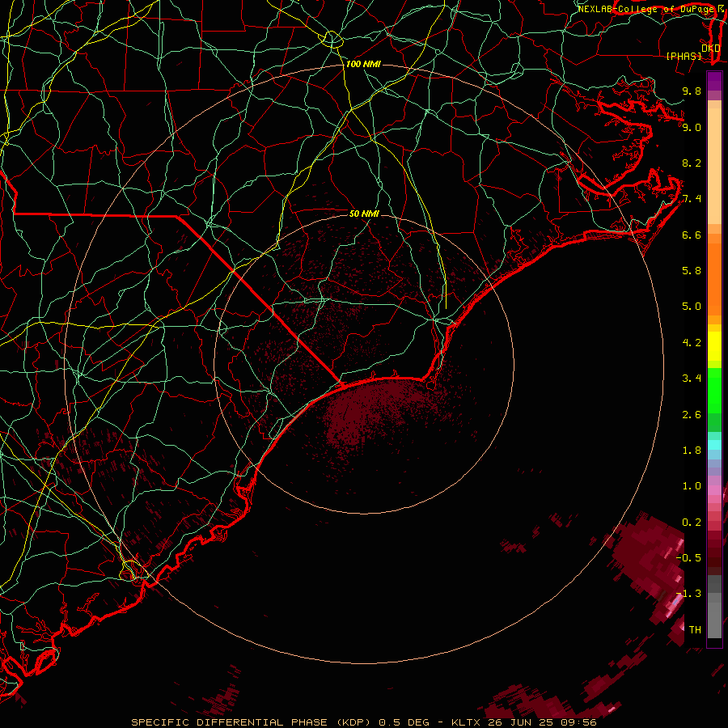Click the [PHAS] units label

684,57
